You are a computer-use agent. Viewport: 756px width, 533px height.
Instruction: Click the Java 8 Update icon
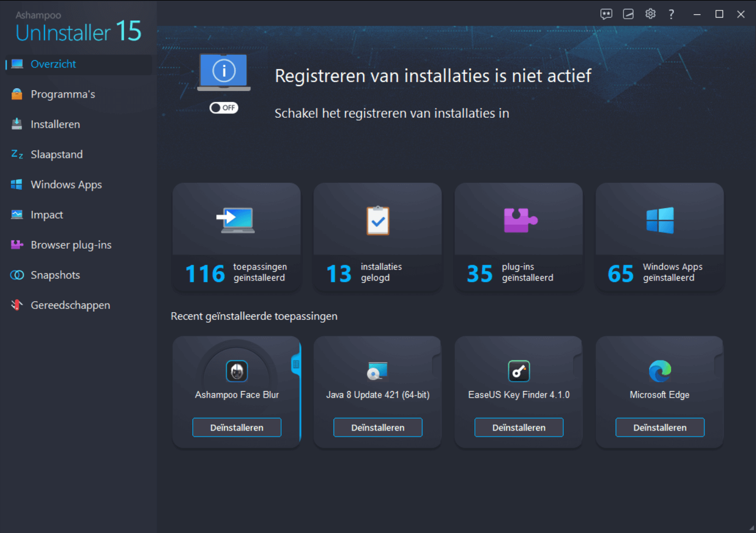[377, 371]
